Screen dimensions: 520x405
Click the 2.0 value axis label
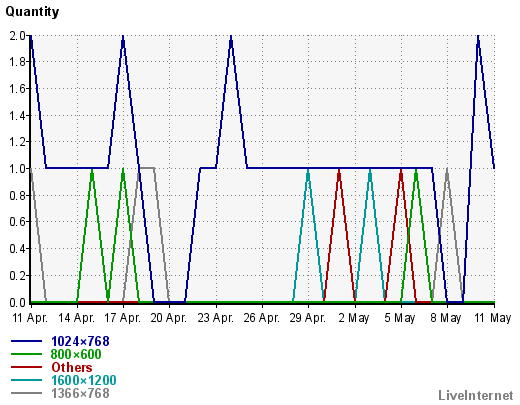(18, 35)
